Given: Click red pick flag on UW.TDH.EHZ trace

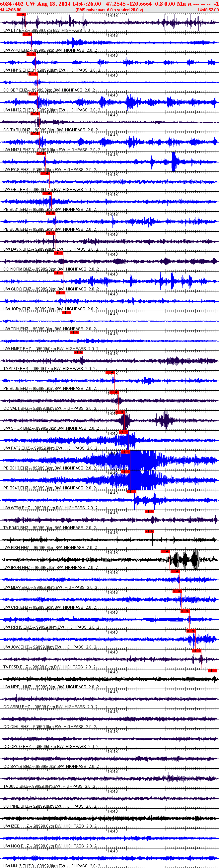Looking at the screenshot, I should [x=66, y=313].
